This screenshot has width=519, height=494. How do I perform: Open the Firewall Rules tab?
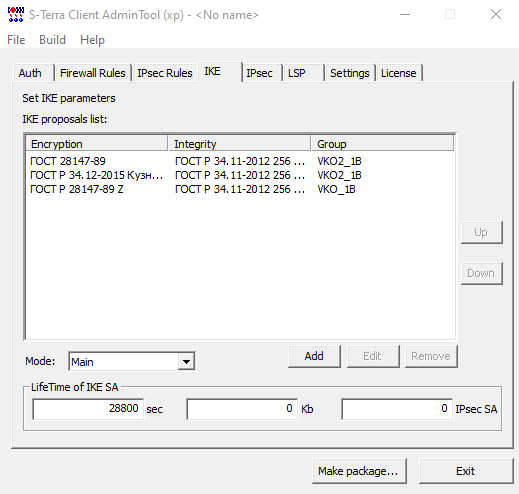[92, 73]
